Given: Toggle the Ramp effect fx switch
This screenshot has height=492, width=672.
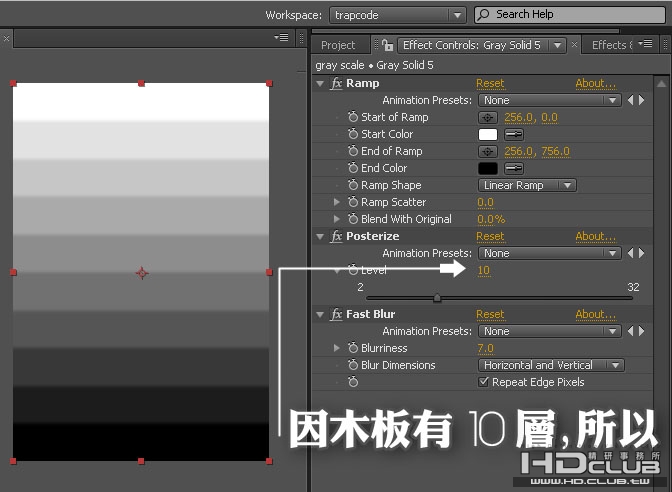Looking at the screenshot, I should click(x=336, y=83).
